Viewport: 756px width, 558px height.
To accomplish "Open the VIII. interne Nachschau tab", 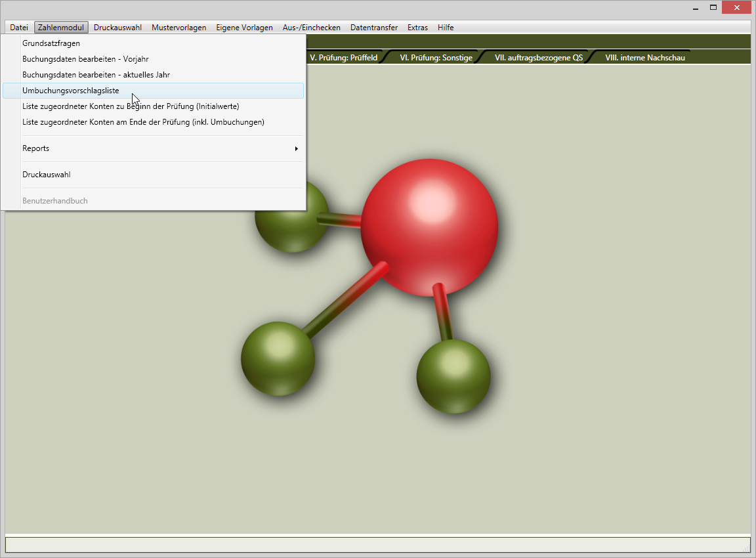I will pos(644,58).
